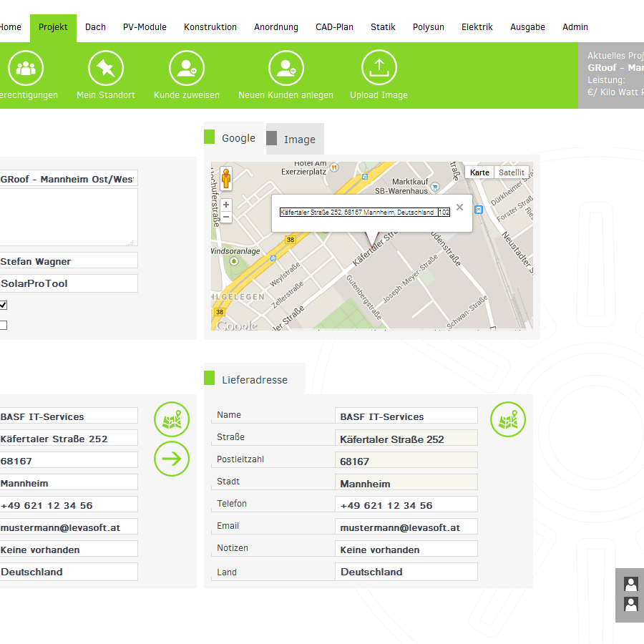Click the Karte button on the map

coord(479,172)
